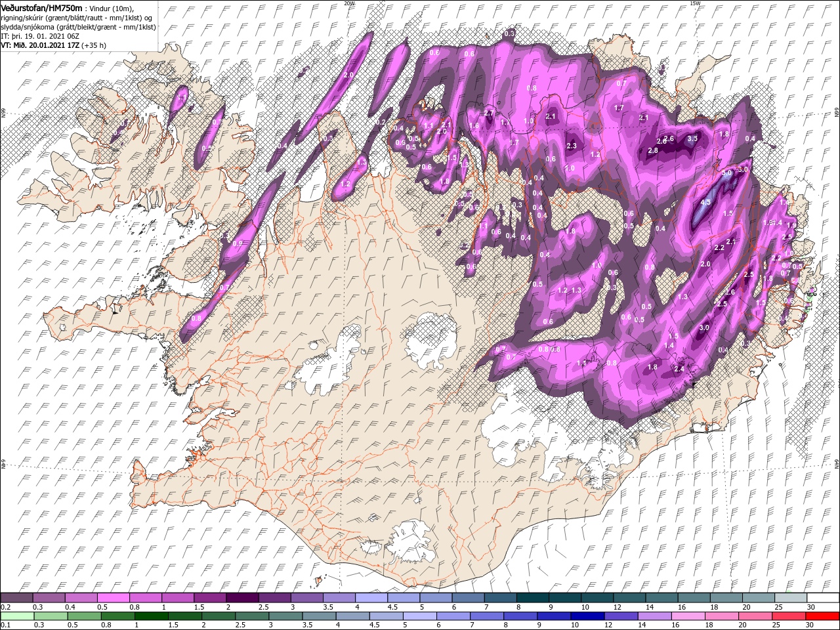Click the valid time line 'VT: Mið. 20.01.2021 17Z'

pos(41,45)
